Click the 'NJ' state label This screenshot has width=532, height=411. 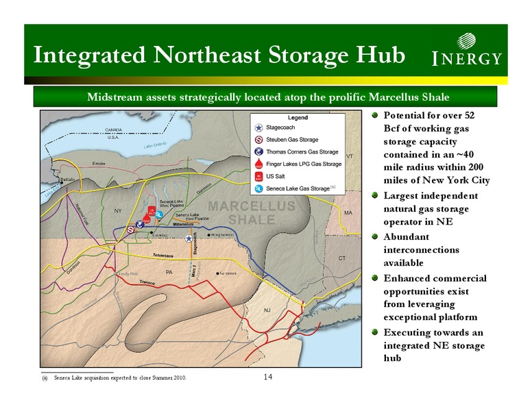tap(267, 310)
